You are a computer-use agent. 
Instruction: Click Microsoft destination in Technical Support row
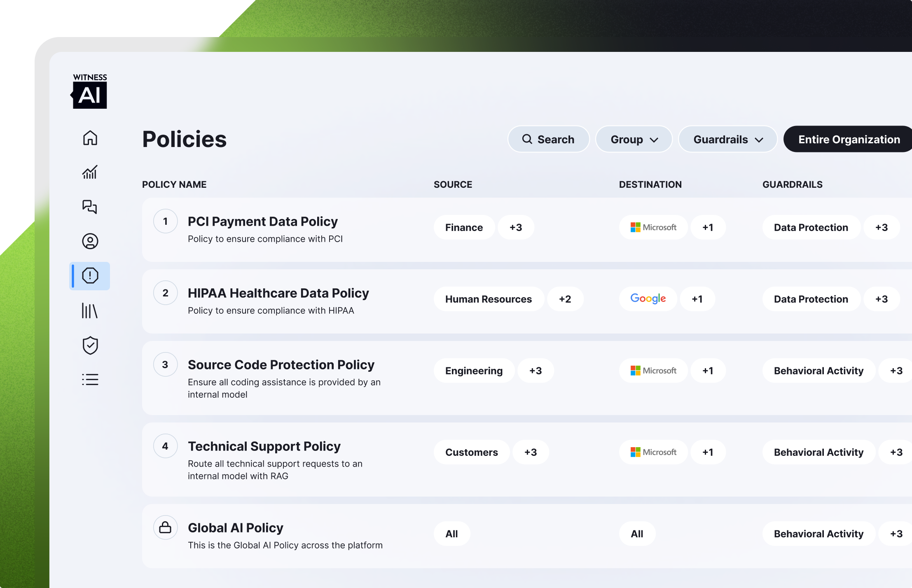pos(653,452)
